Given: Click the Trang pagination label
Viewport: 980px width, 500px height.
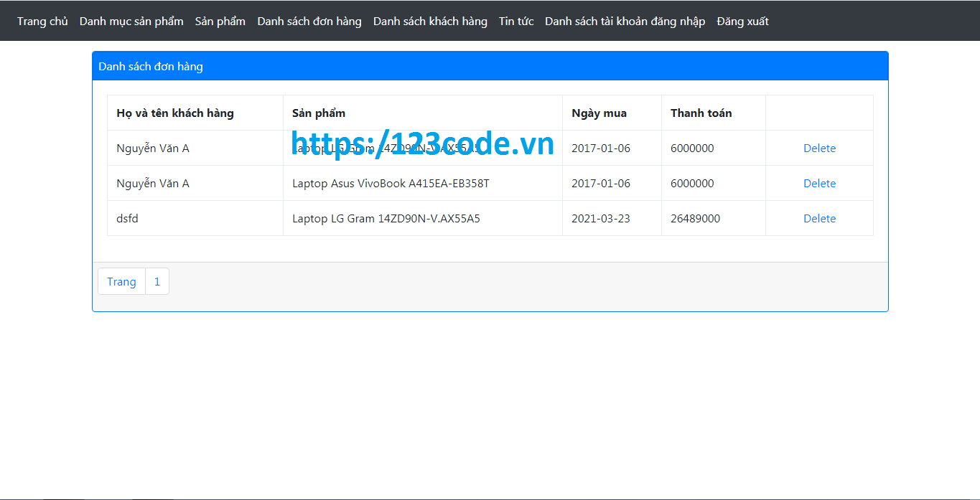Looking at the screenshot, I should click(121, 281).
